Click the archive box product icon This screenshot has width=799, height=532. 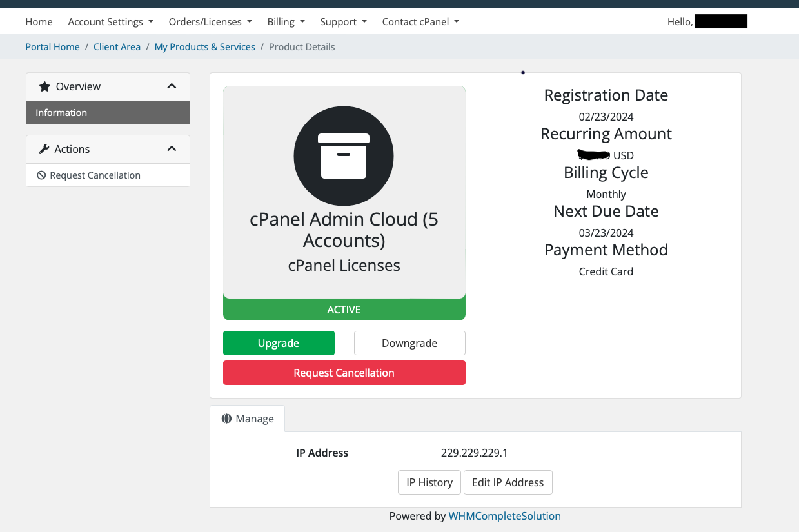pos(344,156)
